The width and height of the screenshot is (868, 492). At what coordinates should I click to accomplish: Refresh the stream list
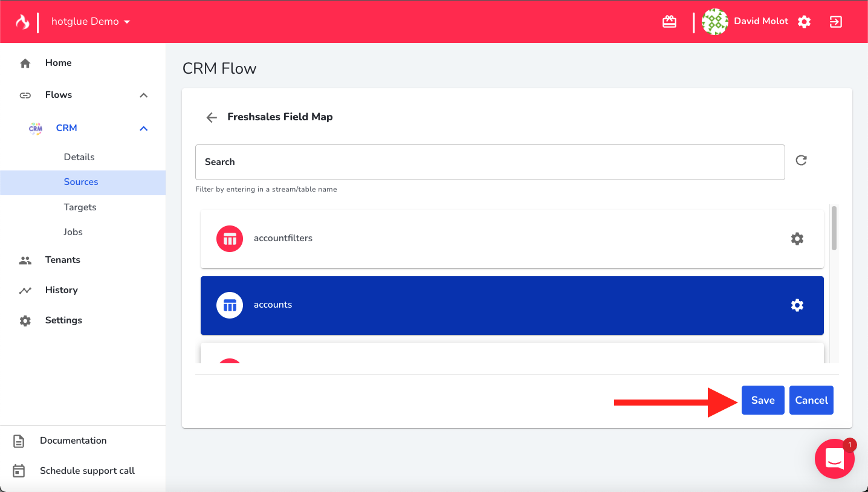[801, 160]
